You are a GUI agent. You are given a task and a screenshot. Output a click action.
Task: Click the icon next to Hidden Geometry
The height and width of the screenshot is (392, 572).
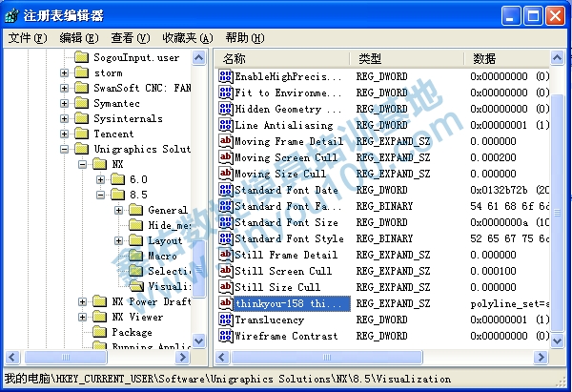coord(225,109)
